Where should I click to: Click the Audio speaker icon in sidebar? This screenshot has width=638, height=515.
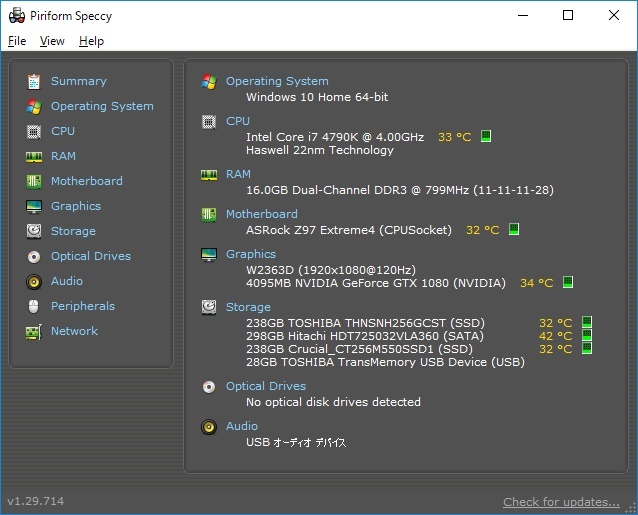(x=34, y=282)
